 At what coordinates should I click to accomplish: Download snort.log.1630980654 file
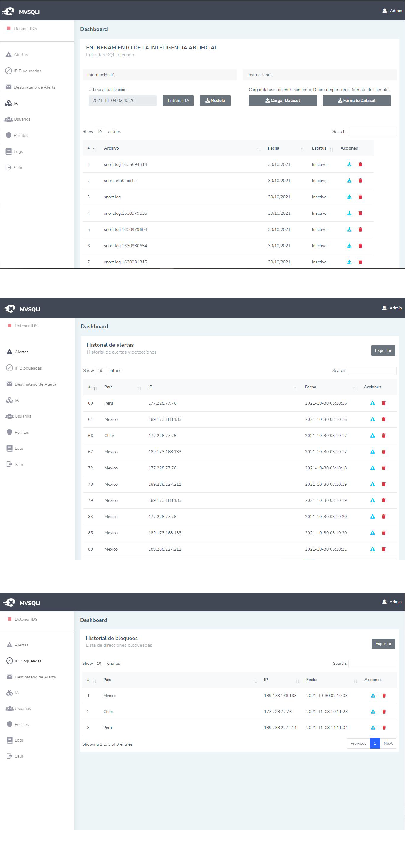coord(349,246)
